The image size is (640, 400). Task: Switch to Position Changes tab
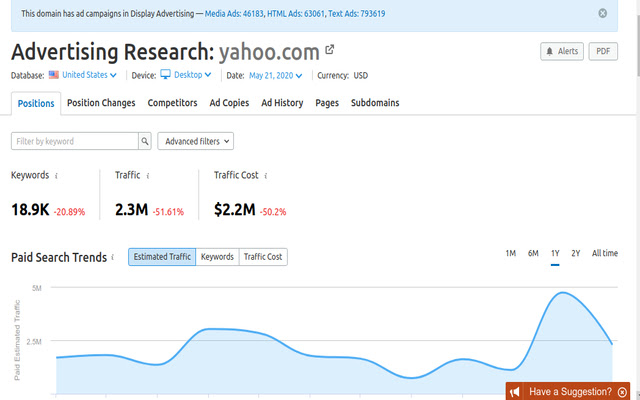pos(101,103)
